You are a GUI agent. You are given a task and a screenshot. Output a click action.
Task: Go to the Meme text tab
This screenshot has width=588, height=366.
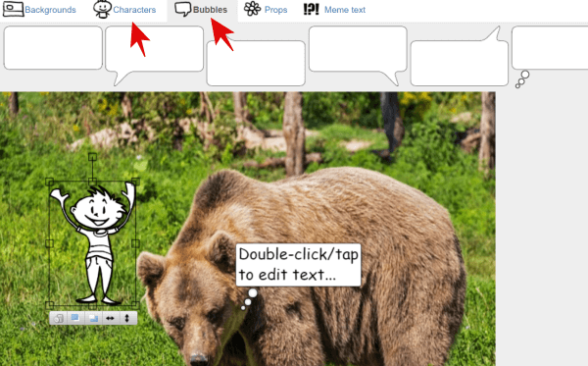[334, 10]
